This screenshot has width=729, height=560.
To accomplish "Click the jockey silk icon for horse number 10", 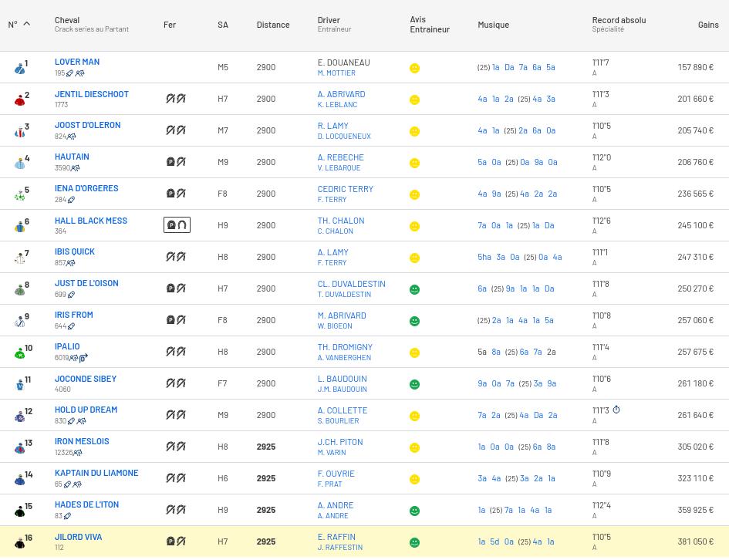I will pos(20,353).
